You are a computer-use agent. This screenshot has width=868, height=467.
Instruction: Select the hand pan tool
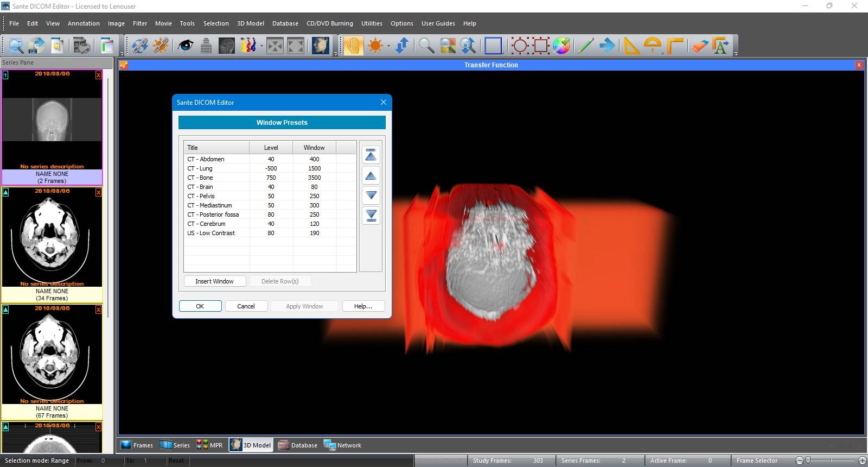353,46
